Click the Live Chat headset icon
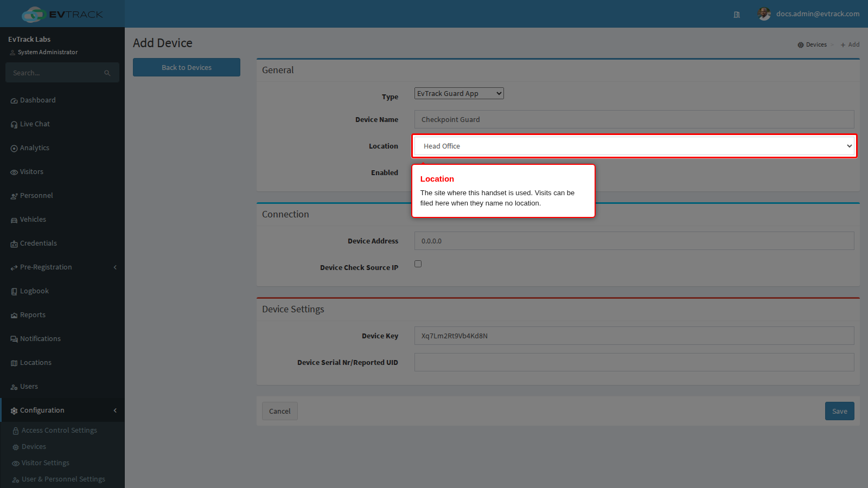This screenshot has height=488, width=868. 14,125
